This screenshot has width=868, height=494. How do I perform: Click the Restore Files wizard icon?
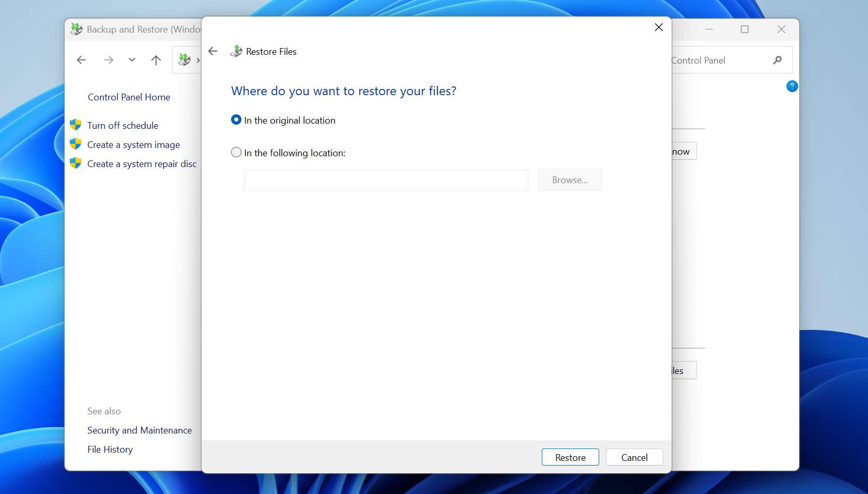(x=236, y=51)
